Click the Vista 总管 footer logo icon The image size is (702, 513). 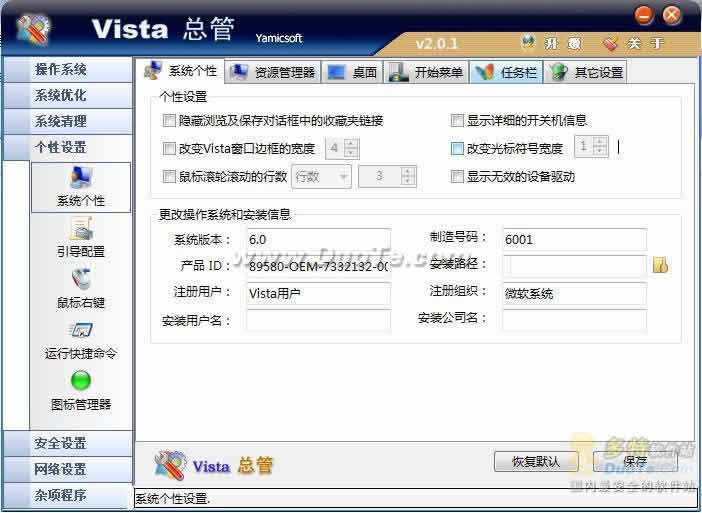click(171, 466)
